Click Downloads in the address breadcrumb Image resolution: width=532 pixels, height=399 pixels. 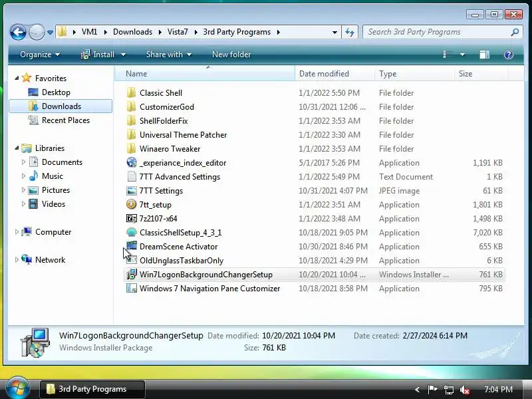pyautogui.click(x=132, y=32)
